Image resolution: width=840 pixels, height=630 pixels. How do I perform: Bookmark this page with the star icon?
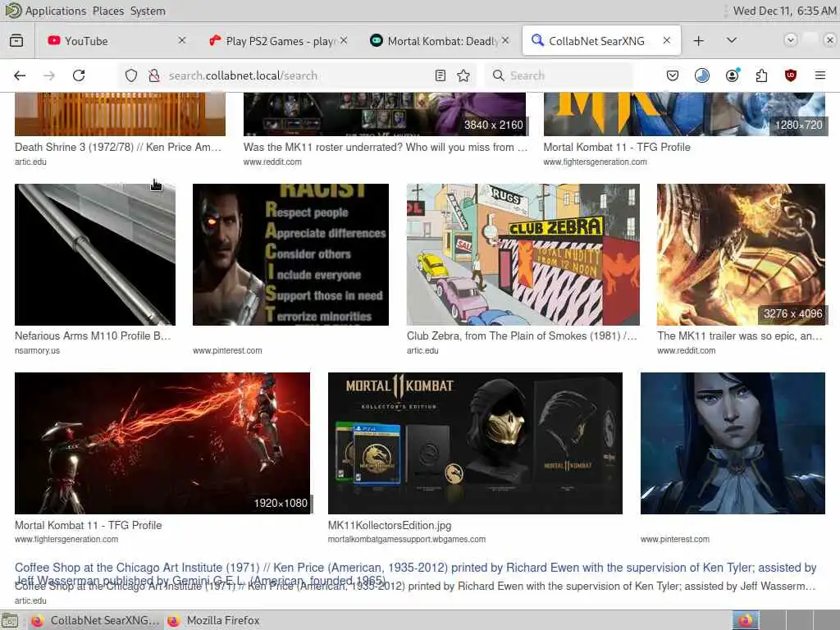click(x=464, y=75)
